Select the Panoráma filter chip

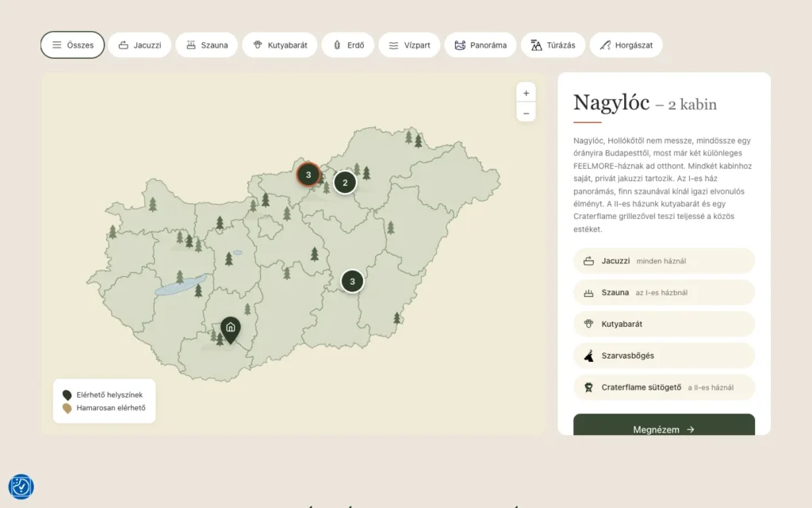point(481,45)
